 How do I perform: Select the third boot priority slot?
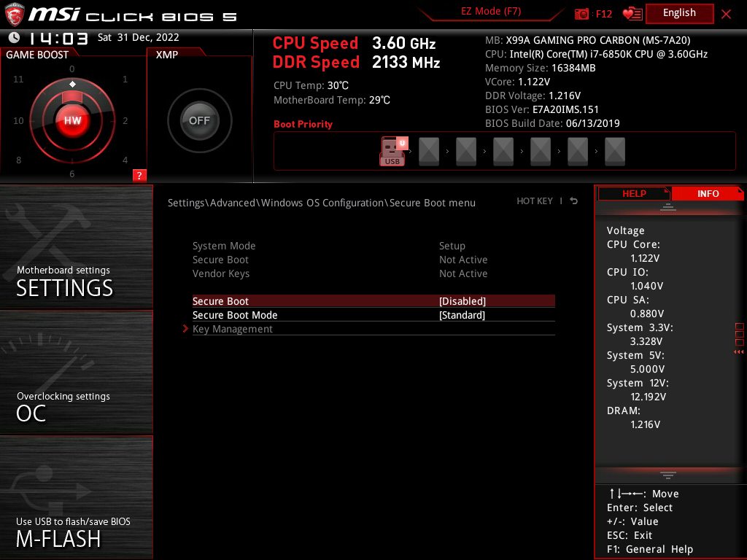[x=466, y=152]
